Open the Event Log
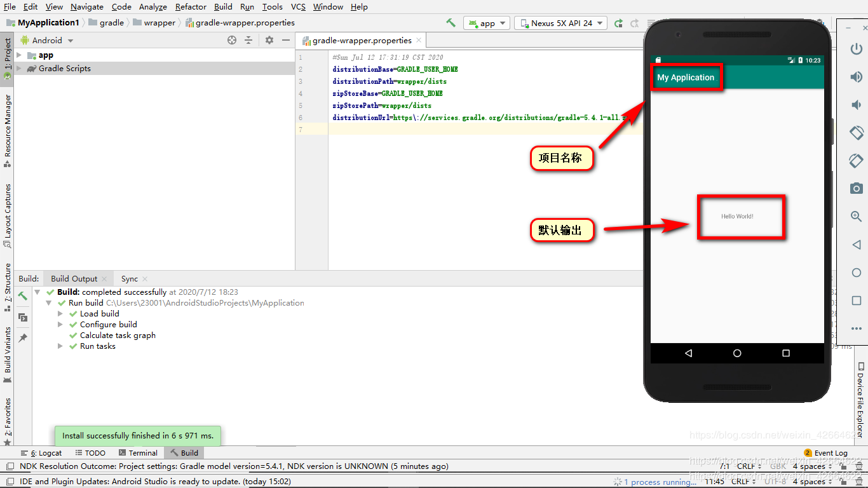 pyautogui.click(x=825, y=453)
